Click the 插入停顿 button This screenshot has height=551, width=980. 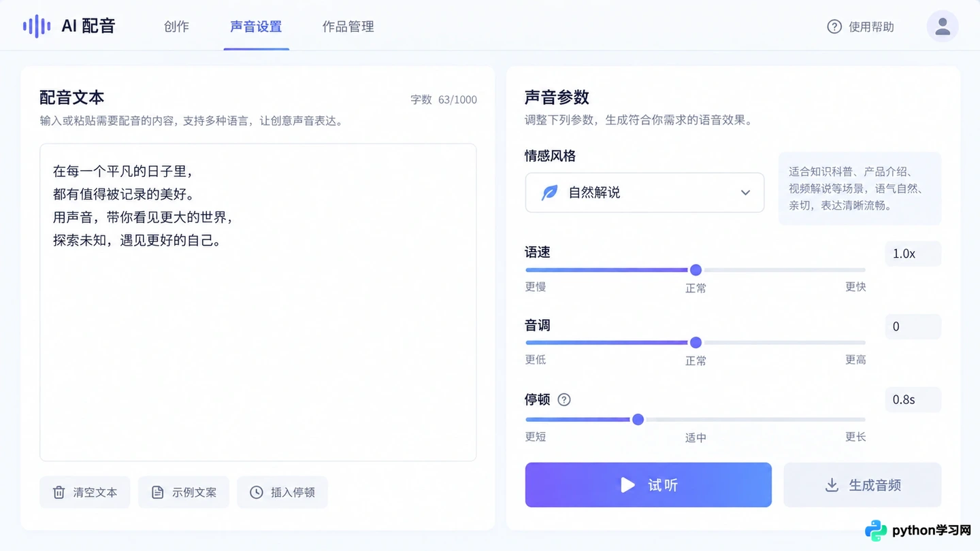[x=282, y=492]
